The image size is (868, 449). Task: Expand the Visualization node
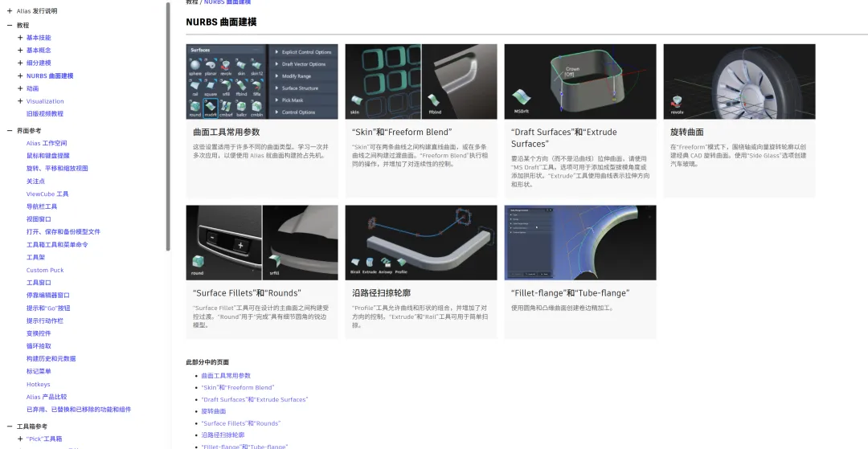point(20,101)
